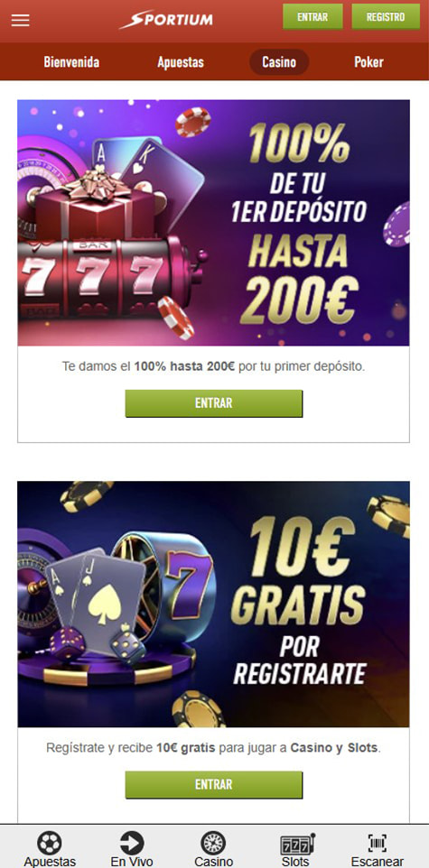Open the Casino roulette icon in bottom bar
429x868 pixels.
click(x=213, y=843)
